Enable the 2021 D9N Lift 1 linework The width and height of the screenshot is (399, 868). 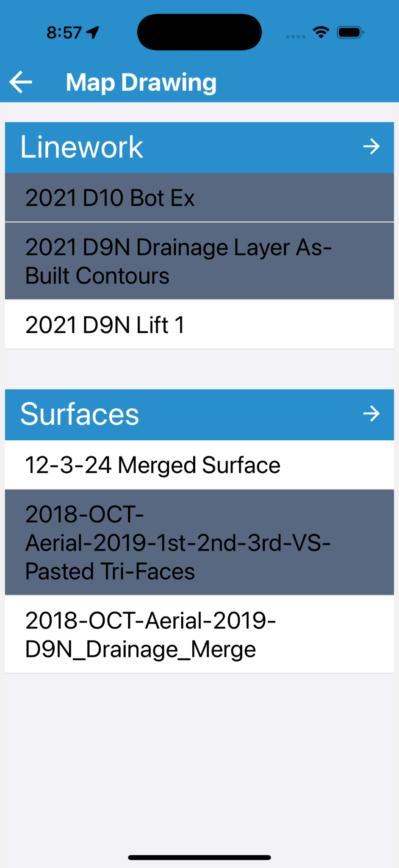pyautogui.click(x=199, y=325)
